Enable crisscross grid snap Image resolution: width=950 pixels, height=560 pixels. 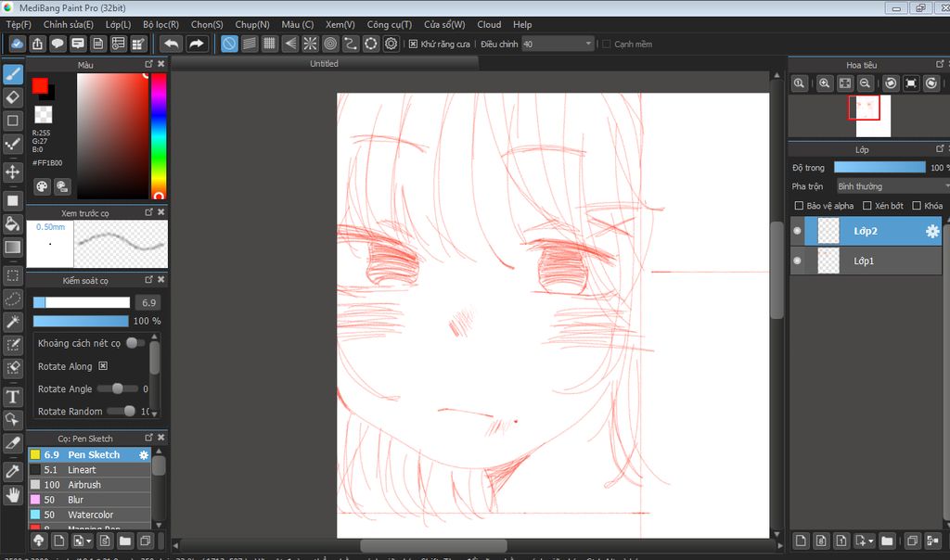point(270,44)
